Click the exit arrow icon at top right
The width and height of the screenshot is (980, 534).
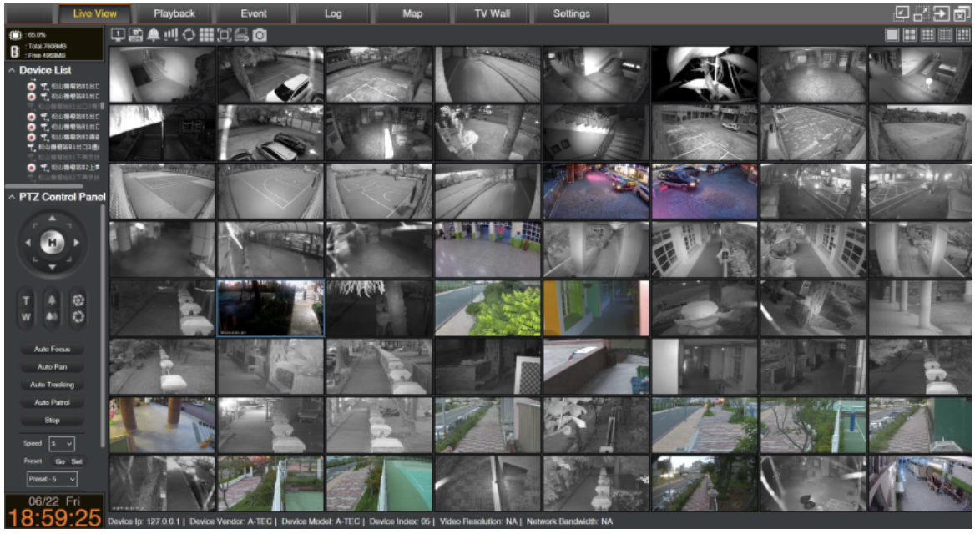[942, 13]
